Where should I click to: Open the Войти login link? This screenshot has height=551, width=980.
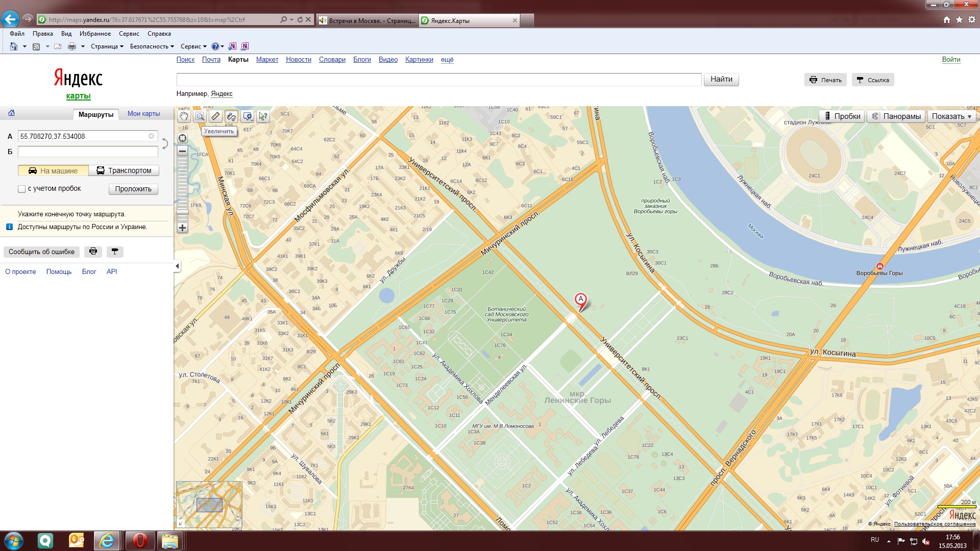pos(951,60)
